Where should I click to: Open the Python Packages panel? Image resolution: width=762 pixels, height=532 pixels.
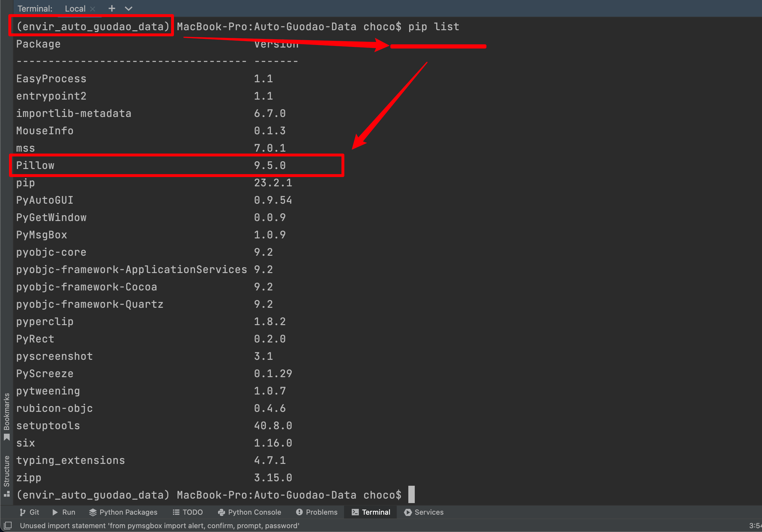123,512
